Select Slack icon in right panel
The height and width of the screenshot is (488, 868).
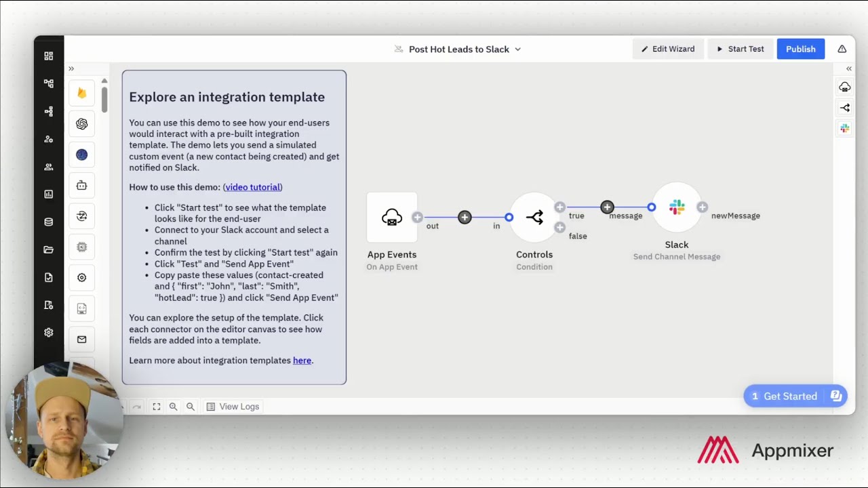(845, 128)
